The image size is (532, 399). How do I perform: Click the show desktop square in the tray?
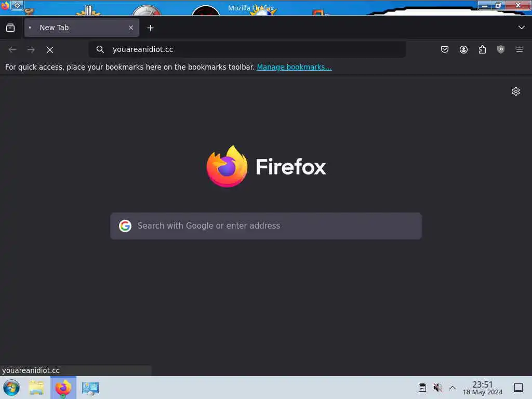[x=518, y=388]
